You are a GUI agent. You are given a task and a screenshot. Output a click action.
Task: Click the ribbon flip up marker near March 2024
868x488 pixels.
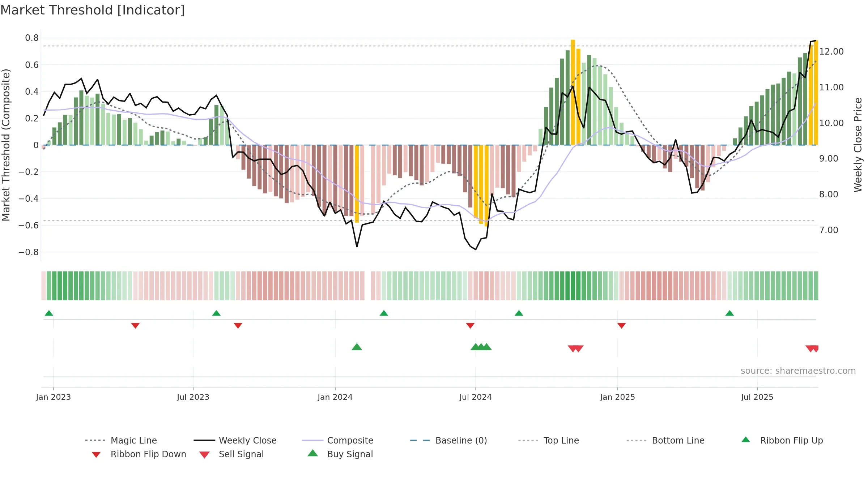pyautogui.click(x=384, y=313)
